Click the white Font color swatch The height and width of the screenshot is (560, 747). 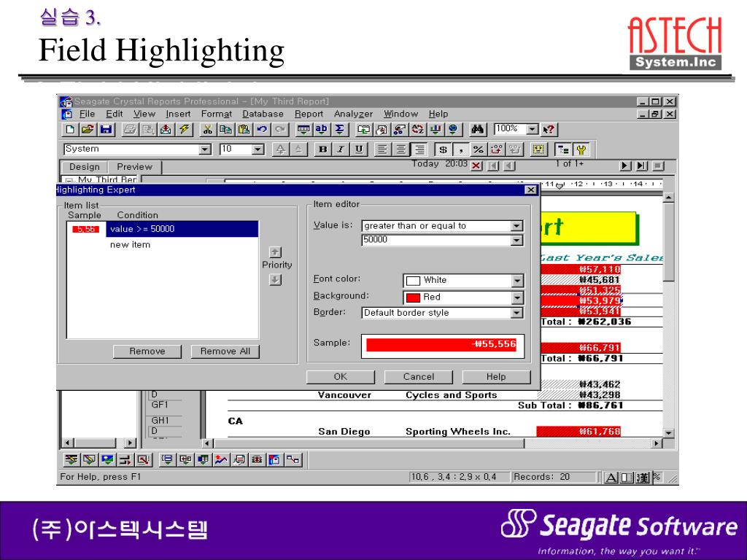tap(413, 281)
